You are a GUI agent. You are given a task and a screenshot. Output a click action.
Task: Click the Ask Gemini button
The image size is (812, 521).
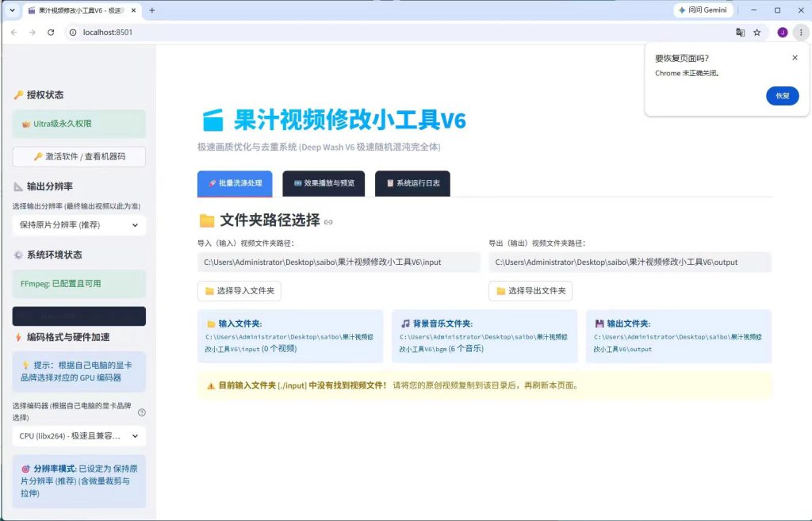pyautogui.click(x=703, y=10)
